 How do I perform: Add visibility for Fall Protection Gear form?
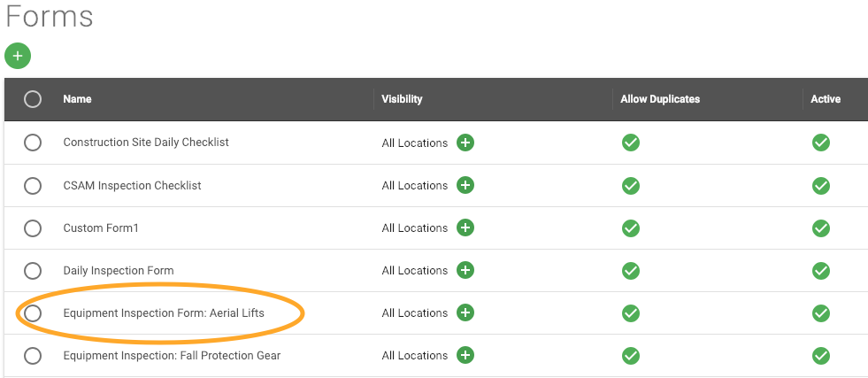click(x=465, y=355)
